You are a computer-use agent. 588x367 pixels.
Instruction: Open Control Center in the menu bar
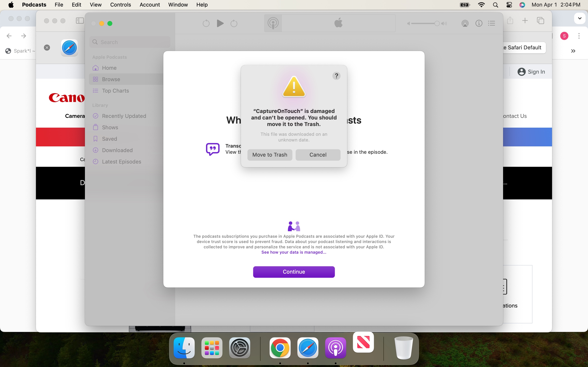[509, 5]
